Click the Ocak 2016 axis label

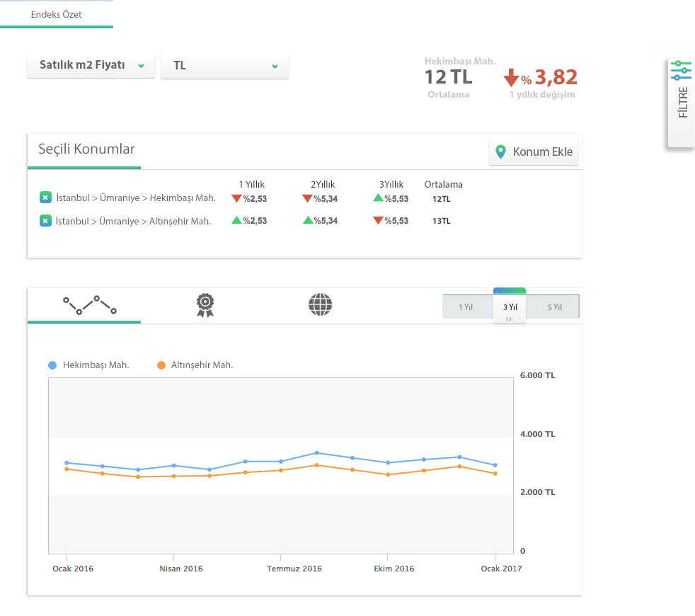click(73, 569)
